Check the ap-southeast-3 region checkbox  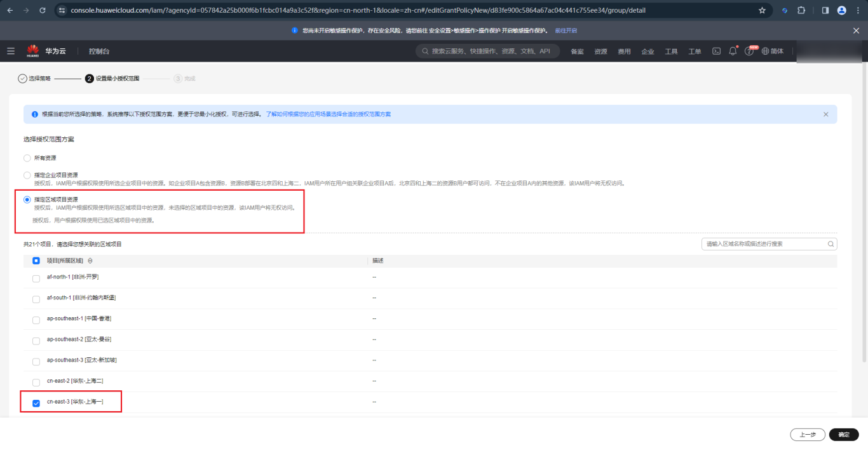pyautogui.click(x=36, y=362)
